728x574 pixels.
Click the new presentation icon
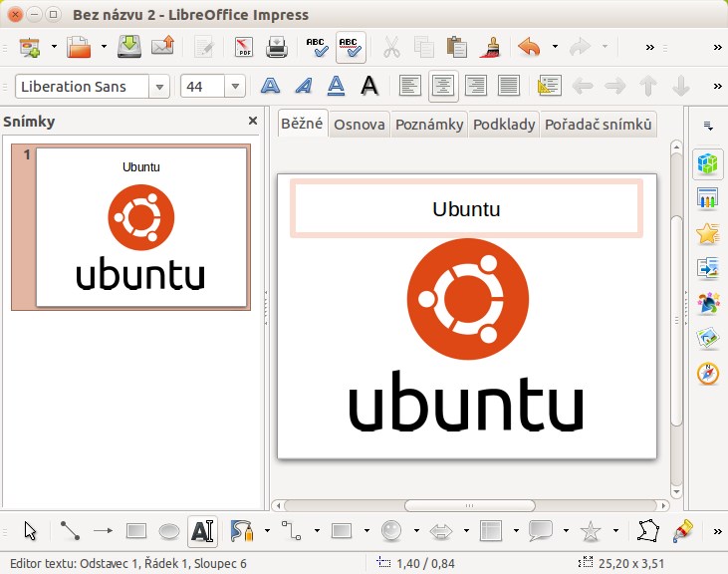tap(30, 47)
